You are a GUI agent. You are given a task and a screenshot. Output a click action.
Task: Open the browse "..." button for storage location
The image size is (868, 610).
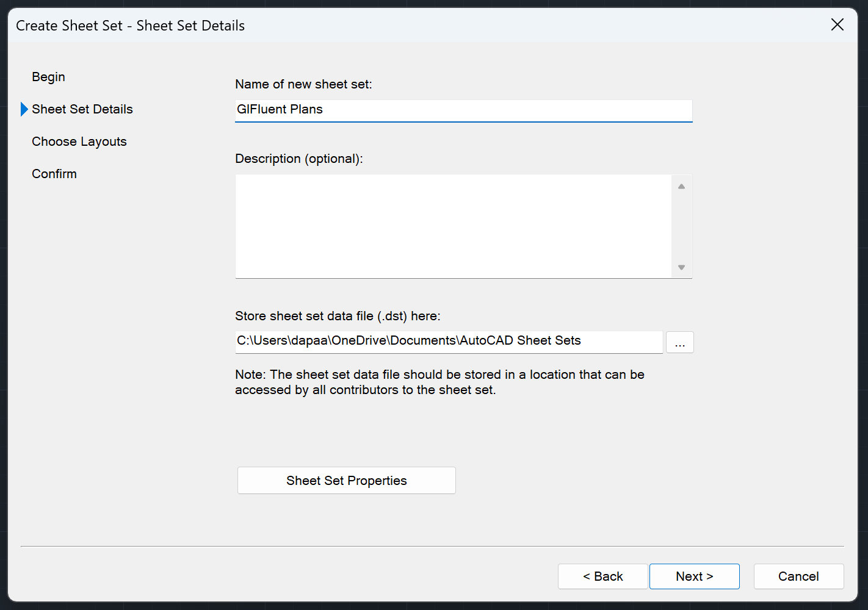point(679,342)
